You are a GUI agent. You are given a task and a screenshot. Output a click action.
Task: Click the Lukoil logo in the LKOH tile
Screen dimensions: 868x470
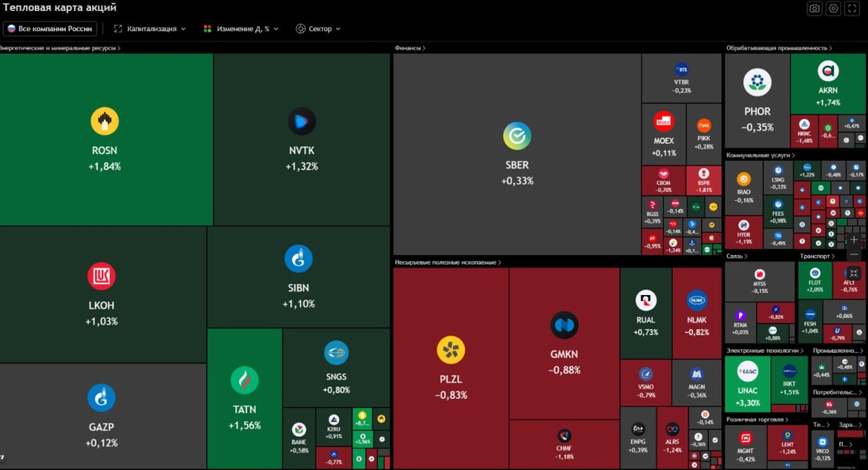(101, 276)
